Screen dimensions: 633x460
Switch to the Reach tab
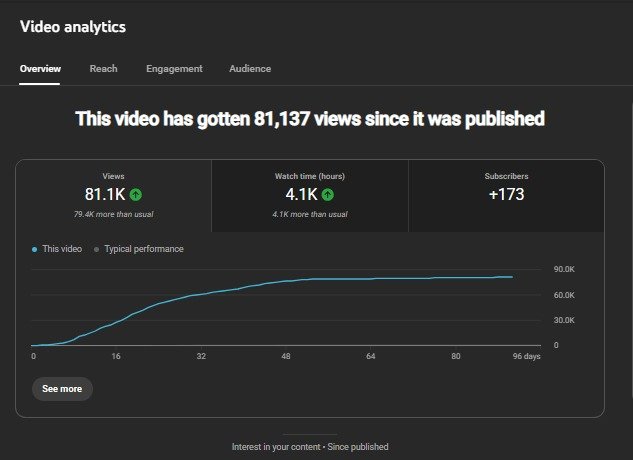click(x=103, y=69)
